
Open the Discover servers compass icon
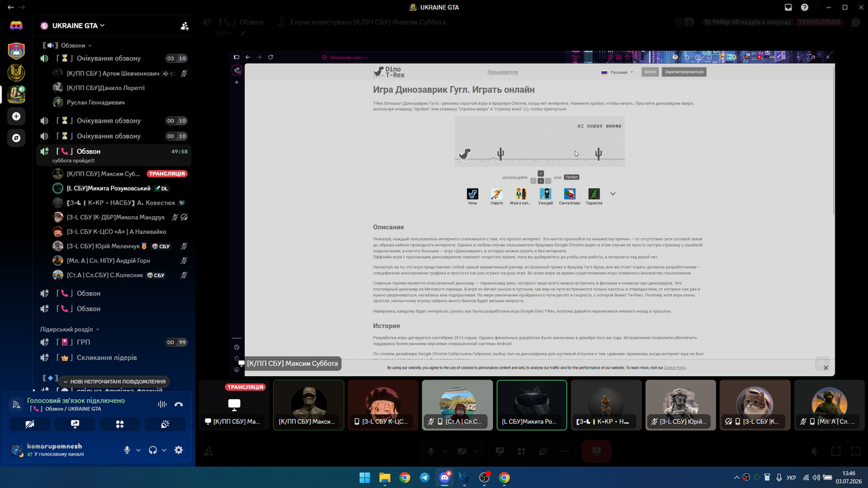click(x=16, y=138)
